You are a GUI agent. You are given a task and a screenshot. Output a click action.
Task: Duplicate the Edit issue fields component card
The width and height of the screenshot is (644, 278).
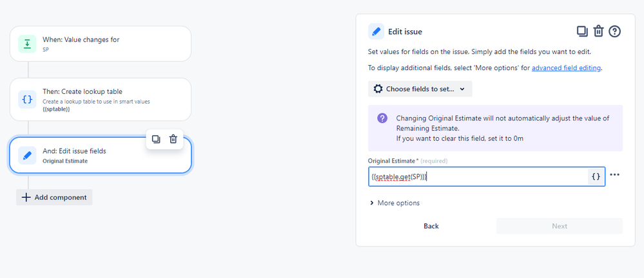coord(155,140)
